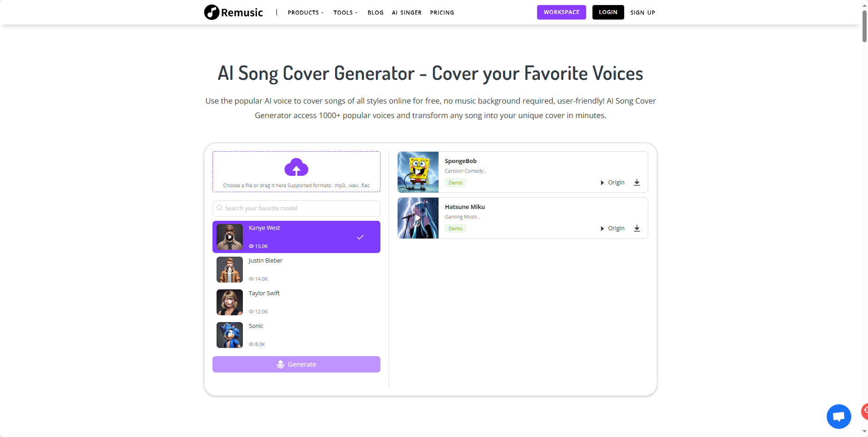Screen dimensions: 868x437
Task: Click LOGIN
Action: click(x=608, y=12)
